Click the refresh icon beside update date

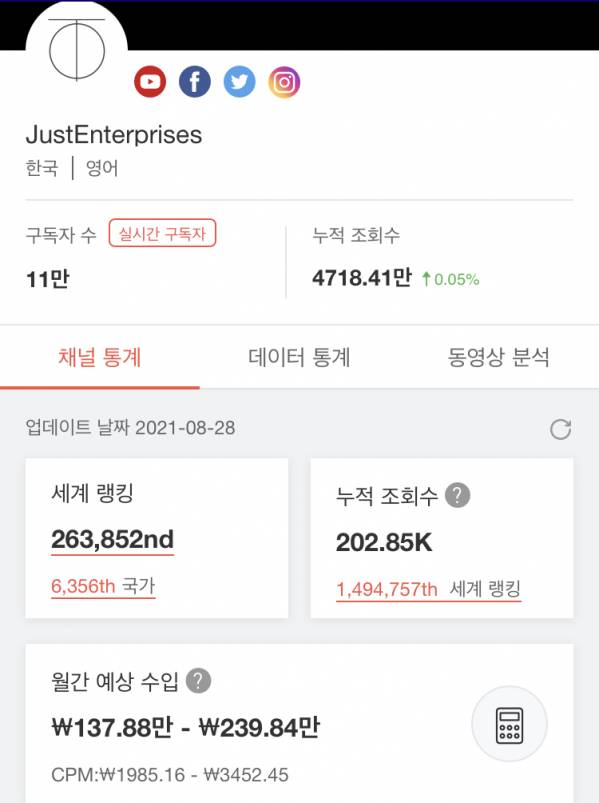pyautogui.click(x=560, y=429)
